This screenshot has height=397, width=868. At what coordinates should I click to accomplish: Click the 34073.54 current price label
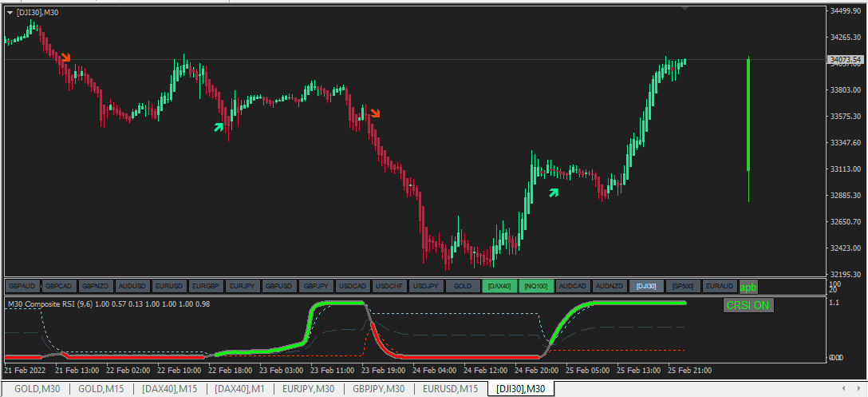tap(846, 59)
